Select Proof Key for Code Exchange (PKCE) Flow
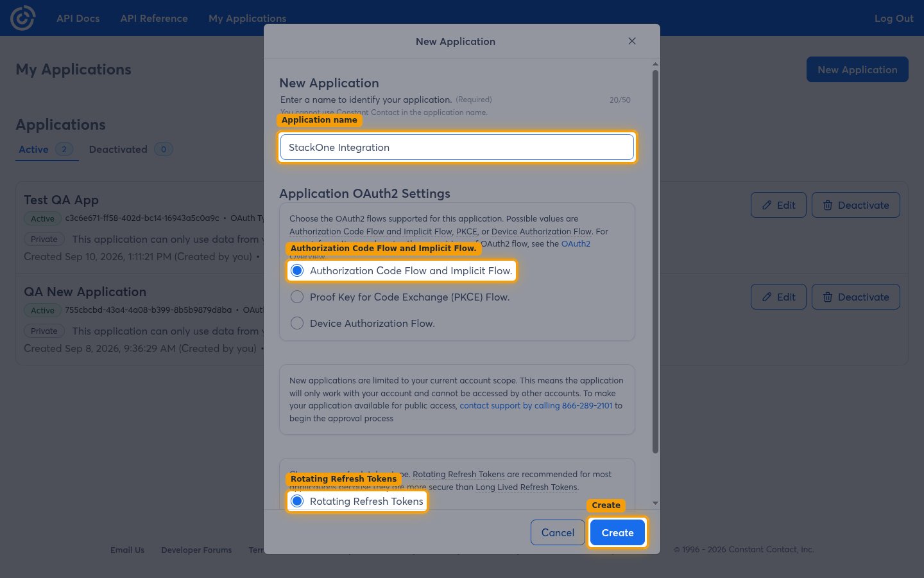 click(x=297, y=297)
